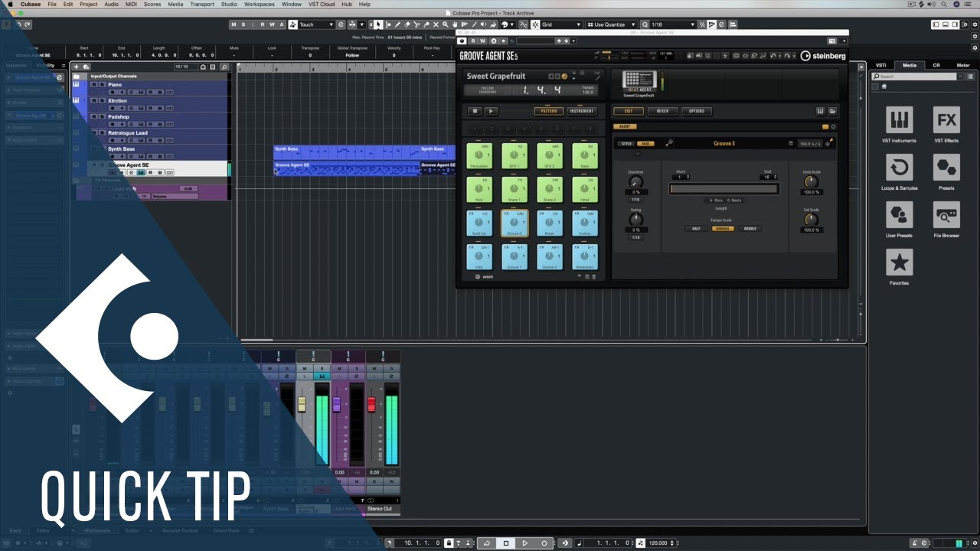980x551 pixels.
Task: Open the Grid snap type dropdown
Action: pos(561,24)
